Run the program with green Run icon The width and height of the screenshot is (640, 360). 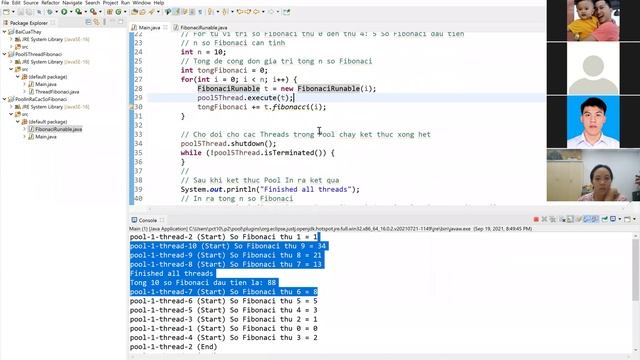click(64, 12)
